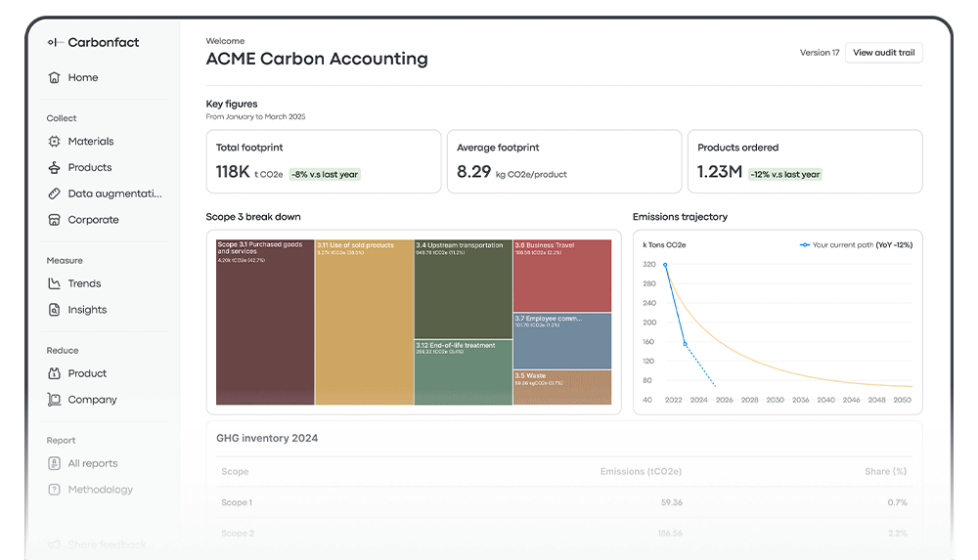Open Methodology page
Viewport: 978px width, 560px height.
point(101,490)
